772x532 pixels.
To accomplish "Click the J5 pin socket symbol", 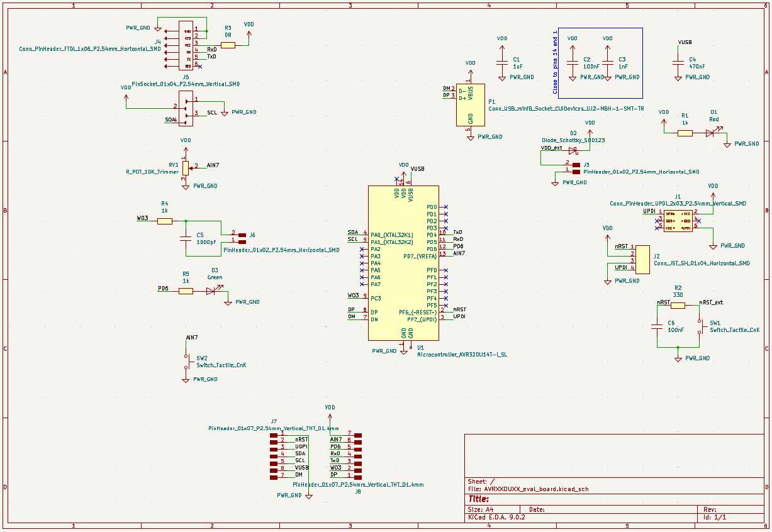I will [x=186, y=108].
